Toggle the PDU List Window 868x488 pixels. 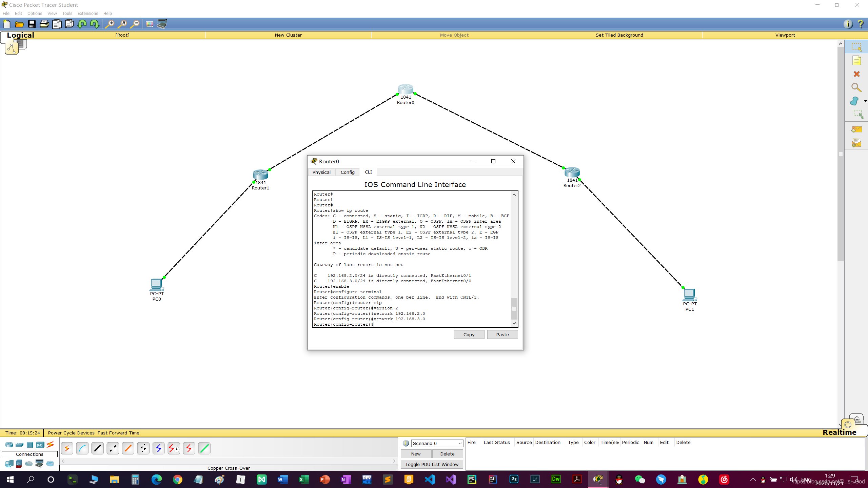[432, 464]
